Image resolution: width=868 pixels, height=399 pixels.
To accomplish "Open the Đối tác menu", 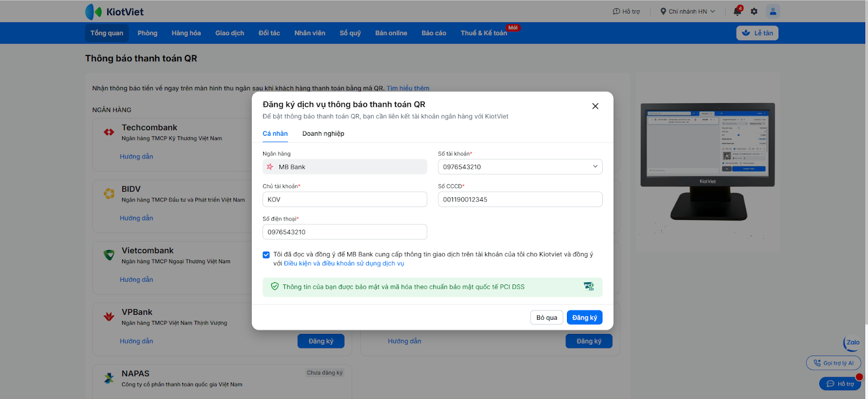I will pyautogui.click(x=269, y=33).
